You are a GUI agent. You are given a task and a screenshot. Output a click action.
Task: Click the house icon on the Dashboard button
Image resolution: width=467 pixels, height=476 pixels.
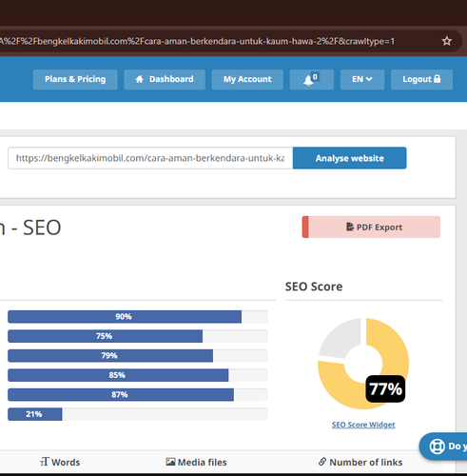140,79
